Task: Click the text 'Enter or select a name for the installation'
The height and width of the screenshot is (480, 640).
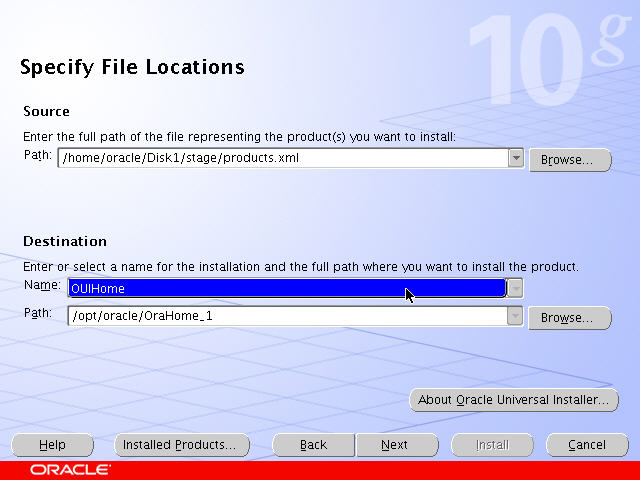Action: (142, 267)
